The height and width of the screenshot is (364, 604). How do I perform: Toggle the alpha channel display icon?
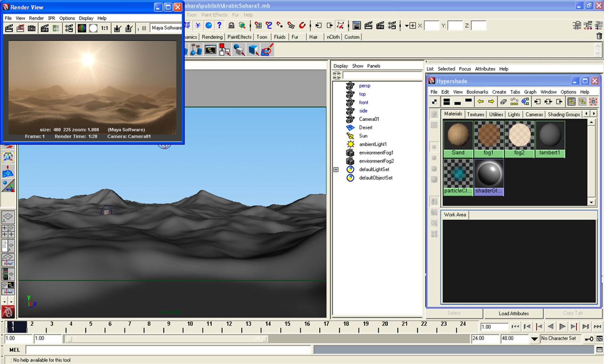(x=93, y=28)
